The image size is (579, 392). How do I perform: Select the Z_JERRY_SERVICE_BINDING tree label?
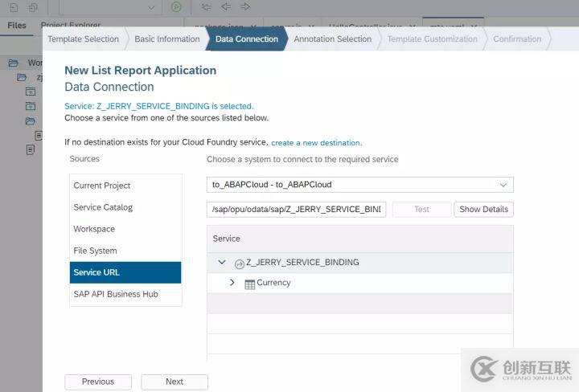pyautogui.click(x=302, y=262)
